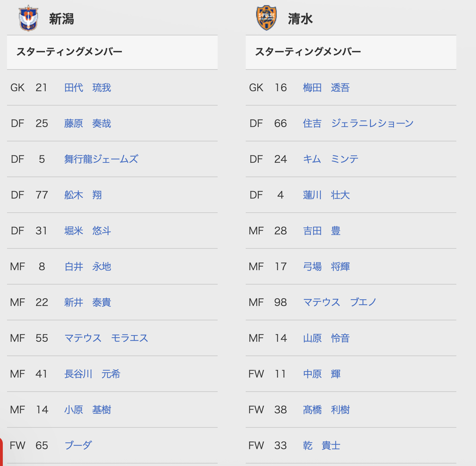The height and width of the screenshot is (466, 476).
Task: Open キム ミンテ player page
Action: 331,159
